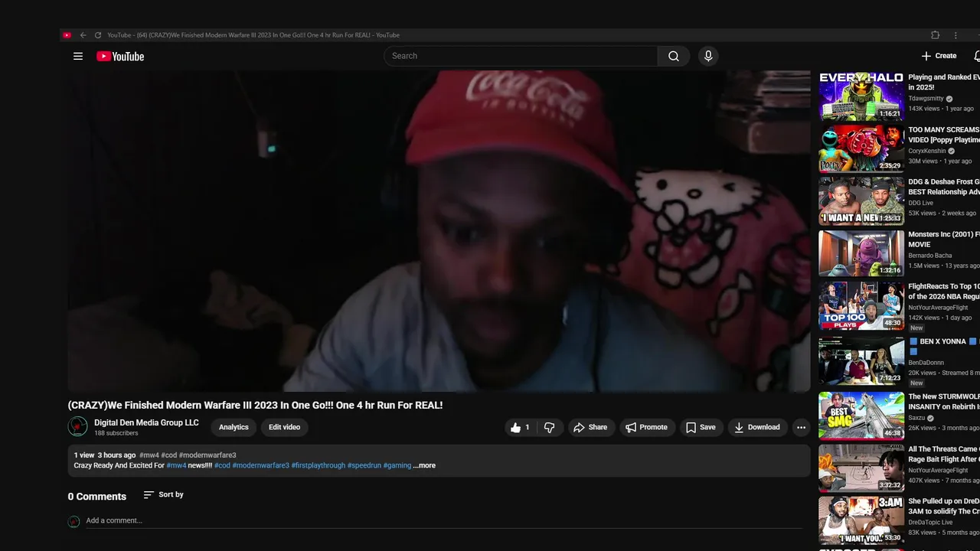980x551 pixels.
Task: Open The New STURMWOLF video thumbnail
Action: (x=861, y=416)
